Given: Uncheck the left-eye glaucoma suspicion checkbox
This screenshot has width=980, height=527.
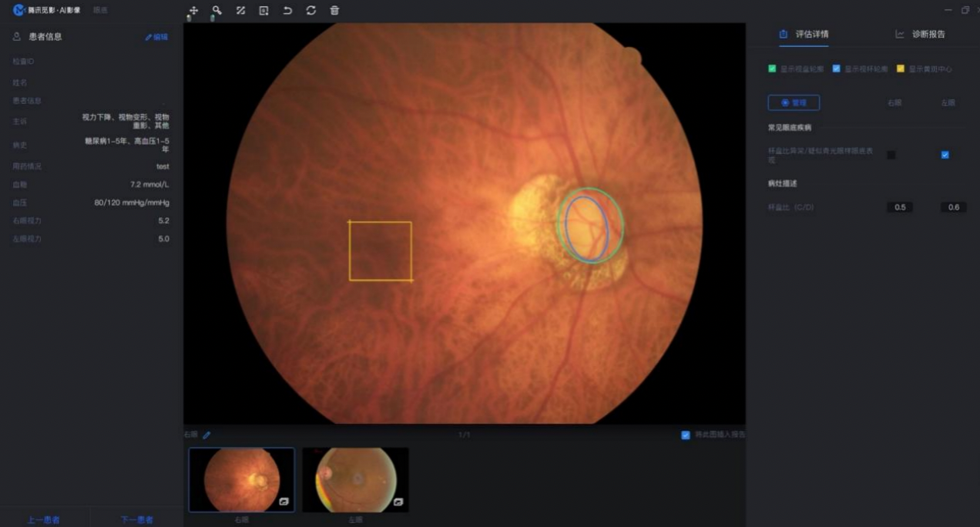Looking at the screenshot, I should pyautogui.click(x=945, y=155).
